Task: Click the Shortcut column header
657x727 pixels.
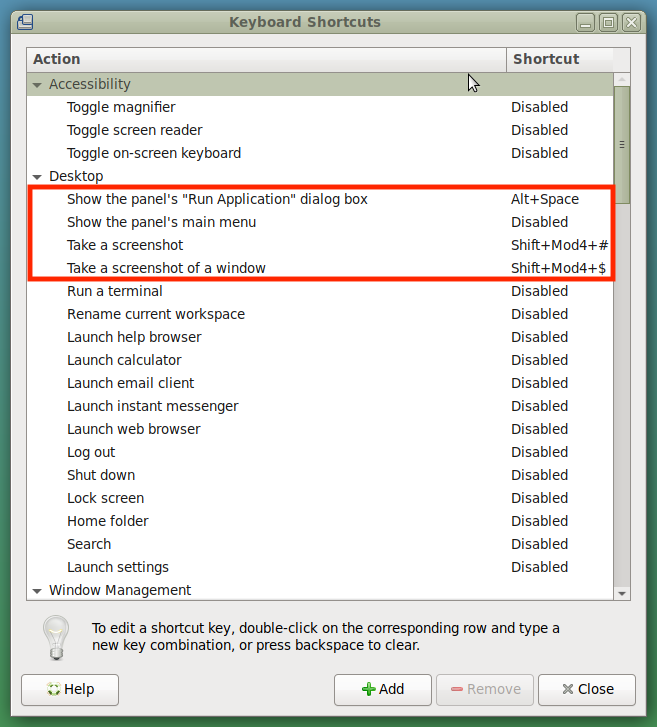Action: click(558, 59)
